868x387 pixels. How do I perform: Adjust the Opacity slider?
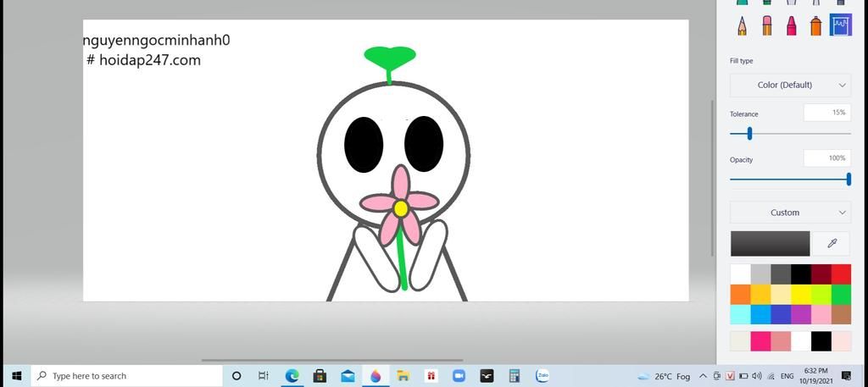(x=790, y=180)
